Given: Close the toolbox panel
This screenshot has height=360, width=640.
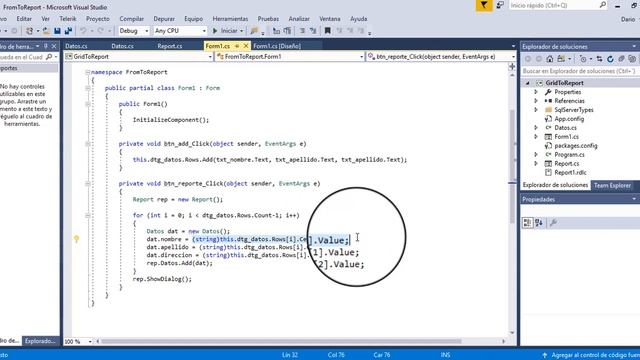Looking at the screenshot, I should [54, 46].
